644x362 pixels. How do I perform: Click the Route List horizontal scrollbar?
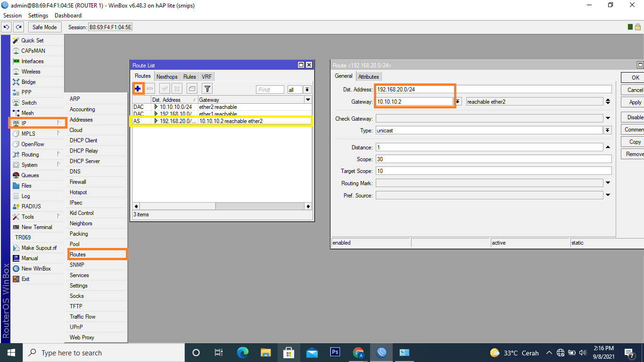pos(222,206)
